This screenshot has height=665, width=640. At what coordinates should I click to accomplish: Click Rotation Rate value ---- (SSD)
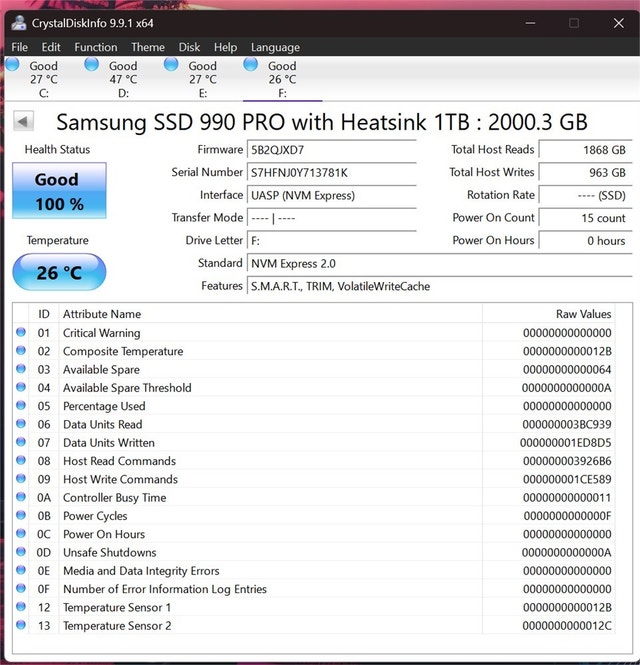(585, 196)
